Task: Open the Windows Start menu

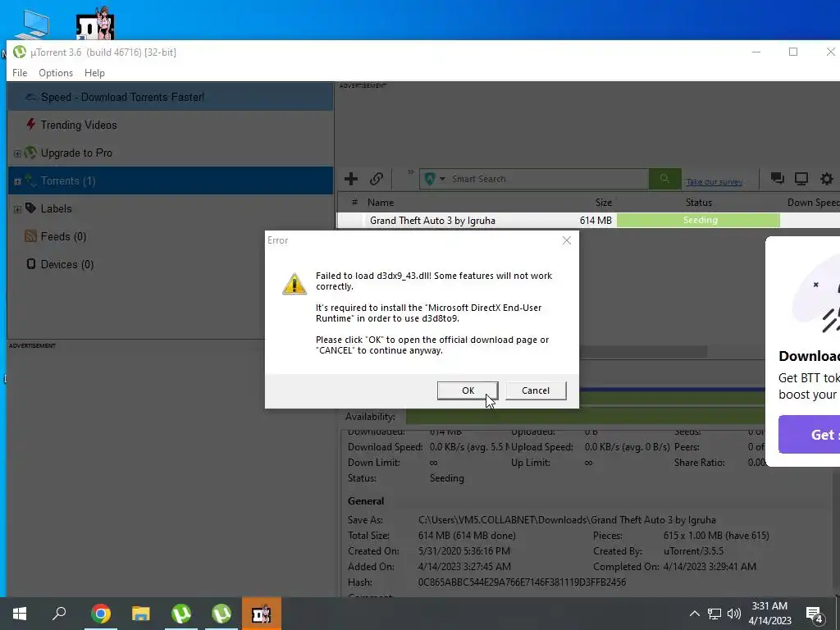Action: (x=20, y=614)
